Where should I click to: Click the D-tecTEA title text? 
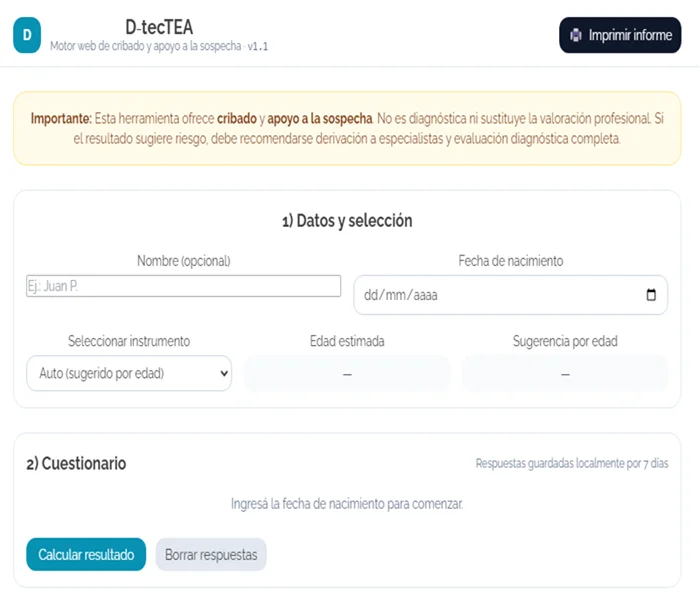159,27
